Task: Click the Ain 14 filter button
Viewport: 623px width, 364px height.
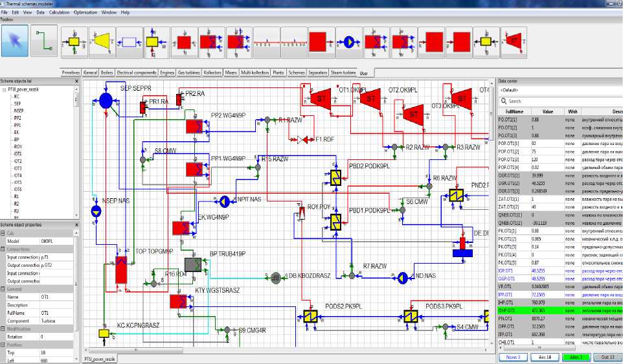Action: 545,356
